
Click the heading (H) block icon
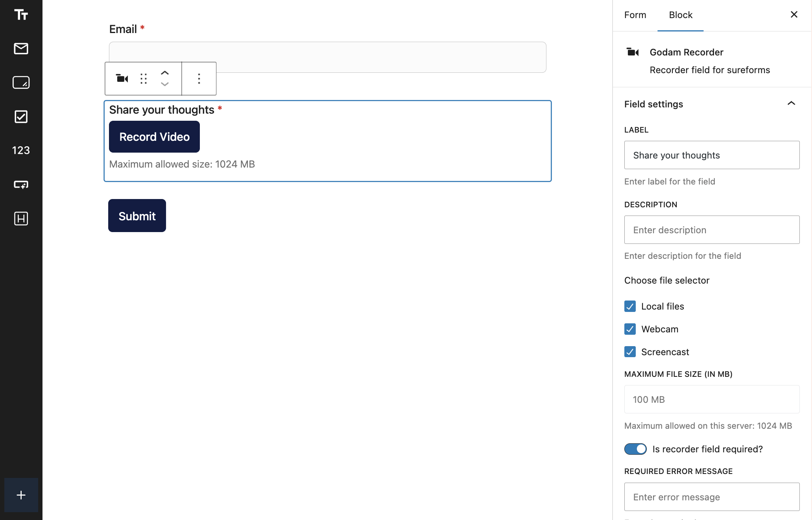pyautogui.click(x=21, y=218)
